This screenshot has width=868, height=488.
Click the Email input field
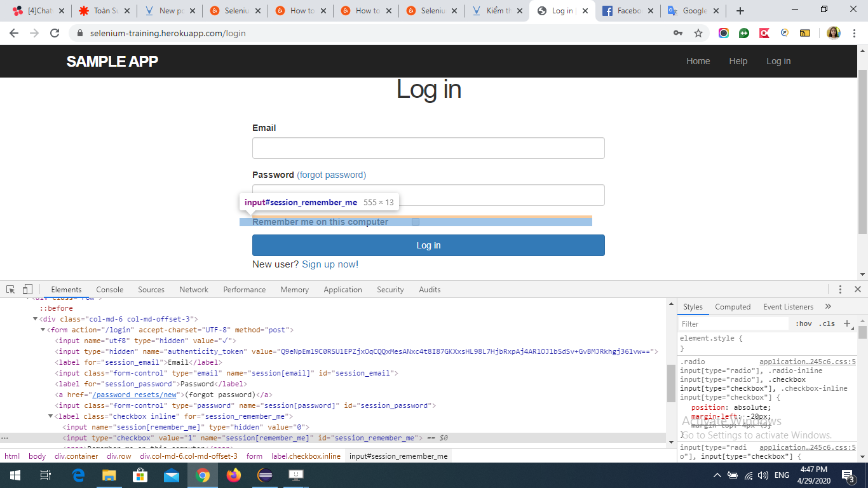428,148
